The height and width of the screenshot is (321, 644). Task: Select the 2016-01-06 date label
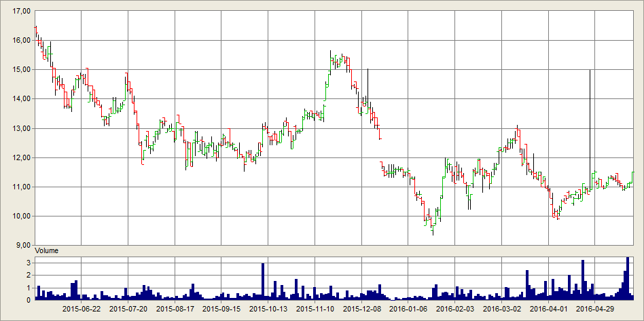[x=408, y=308]
